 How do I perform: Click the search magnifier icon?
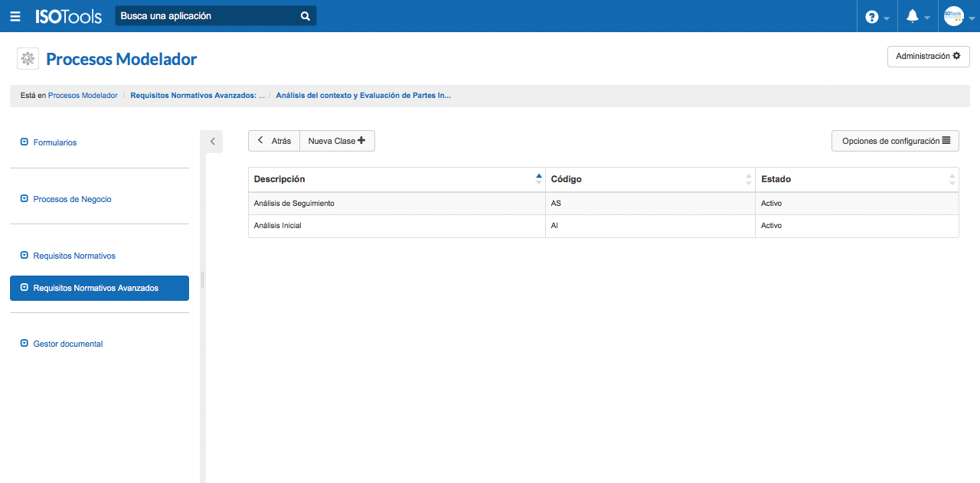[305, 16]
